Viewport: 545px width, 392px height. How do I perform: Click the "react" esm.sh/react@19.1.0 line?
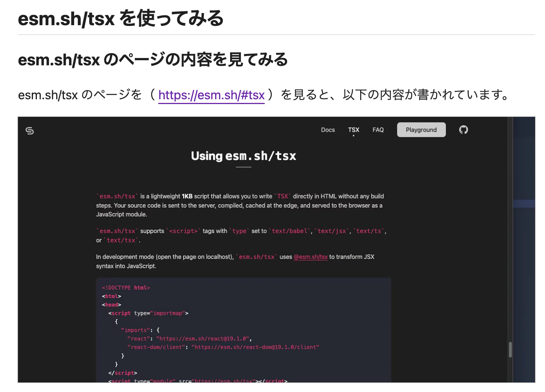click(x=190, y=339)
